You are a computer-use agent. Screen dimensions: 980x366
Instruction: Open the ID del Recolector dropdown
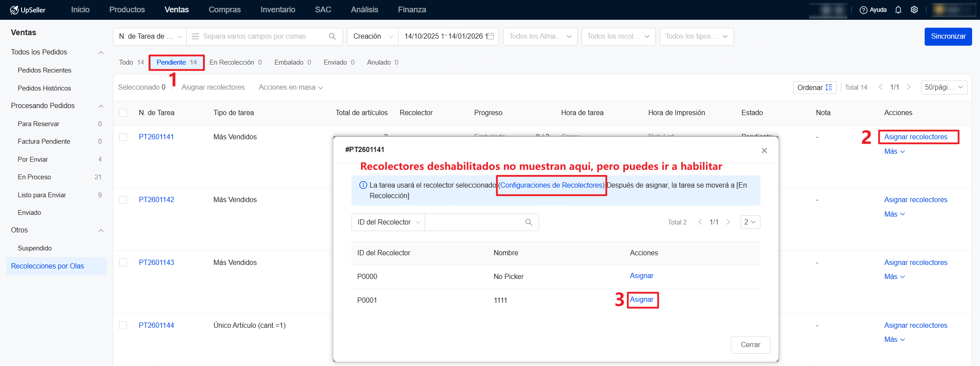388,222
